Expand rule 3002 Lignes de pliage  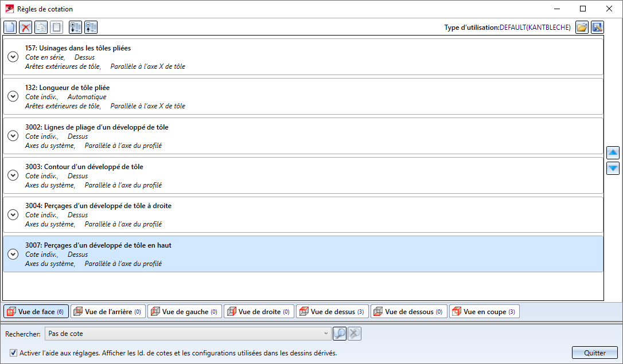coord(13,136)
